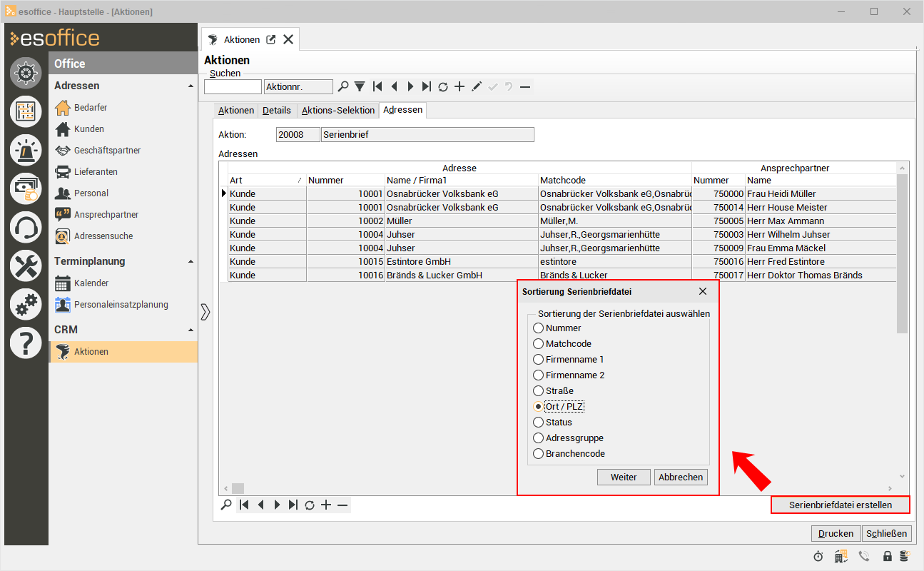Add a new action with plus icon in top toolbar
This screenshot has height=571, width=924.
click(x=460, y=86)
